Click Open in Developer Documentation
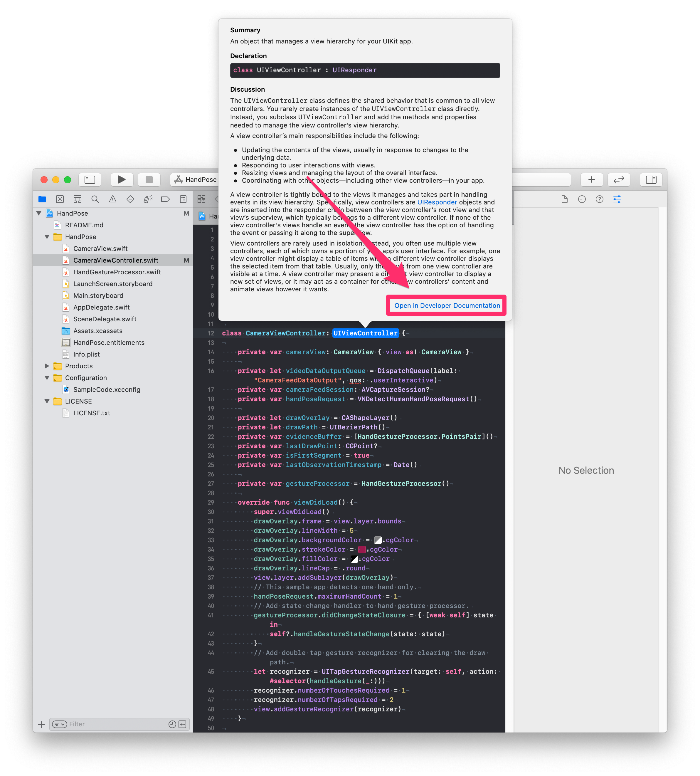The width and height of the screenshot is (700, 776). click(446, 305)
